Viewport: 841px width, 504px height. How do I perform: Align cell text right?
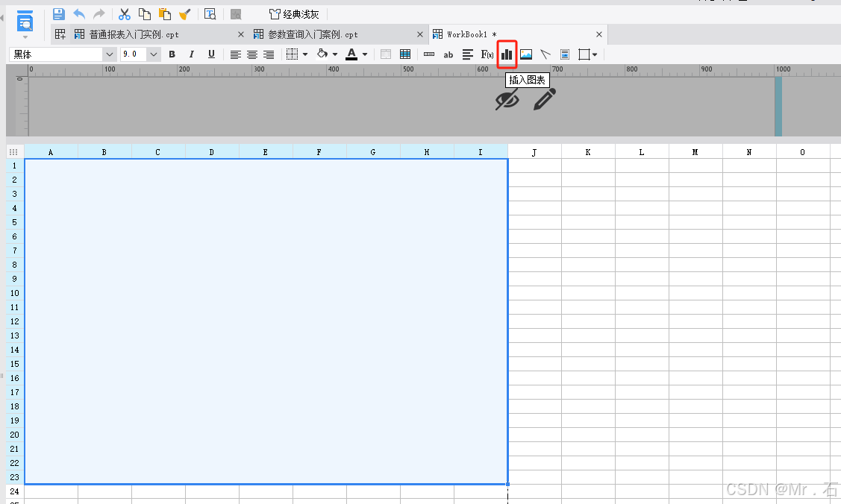click(269, 54)
